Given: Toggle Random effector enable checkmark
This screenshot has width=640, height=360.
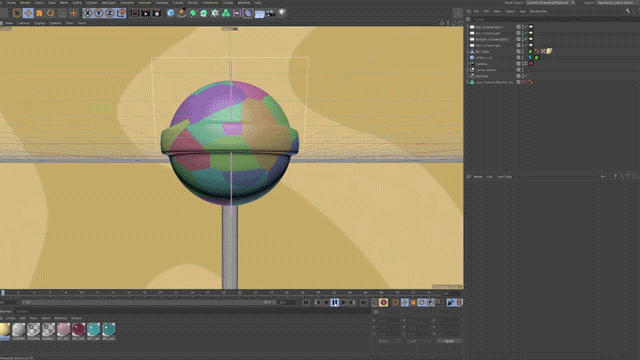Looking at the screenshot, I should 526,76.
